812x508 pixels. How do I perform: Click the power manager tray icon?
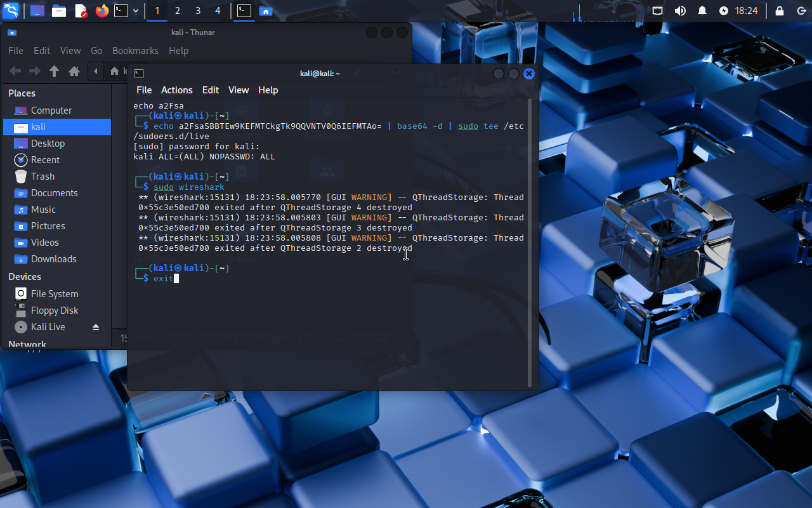click(724, 11)
